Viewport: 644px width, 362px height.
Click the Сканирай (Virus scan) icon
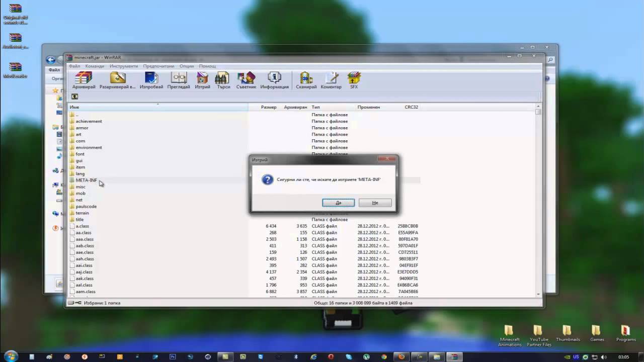tap(306, 80)
